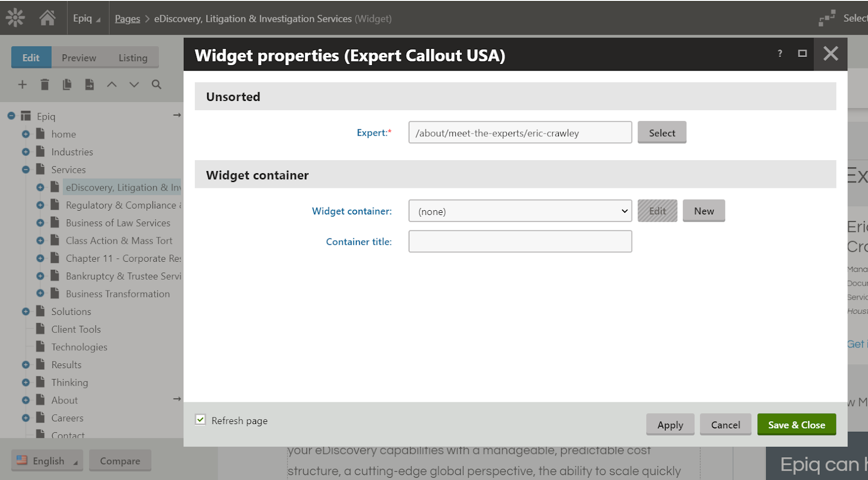Switch to the Listing tab

tap(133, 58)
